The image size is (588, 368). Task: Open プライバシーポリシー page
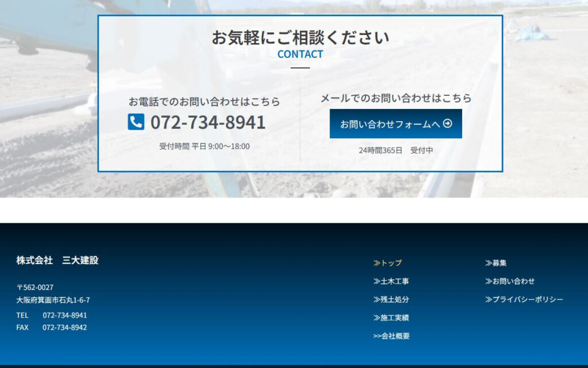coord(524,300)
